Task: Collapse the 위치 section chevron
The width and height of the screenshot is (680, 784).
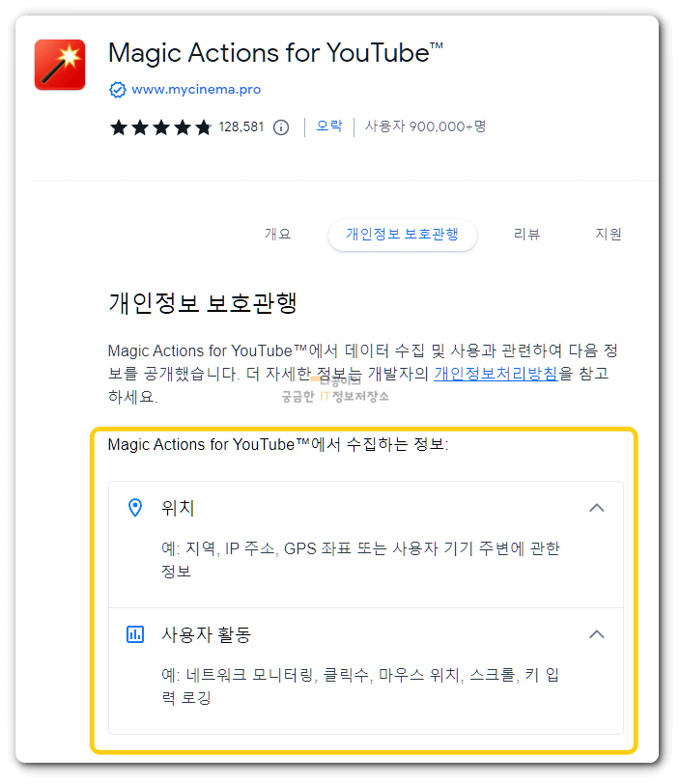Action: tap(596, 508)
